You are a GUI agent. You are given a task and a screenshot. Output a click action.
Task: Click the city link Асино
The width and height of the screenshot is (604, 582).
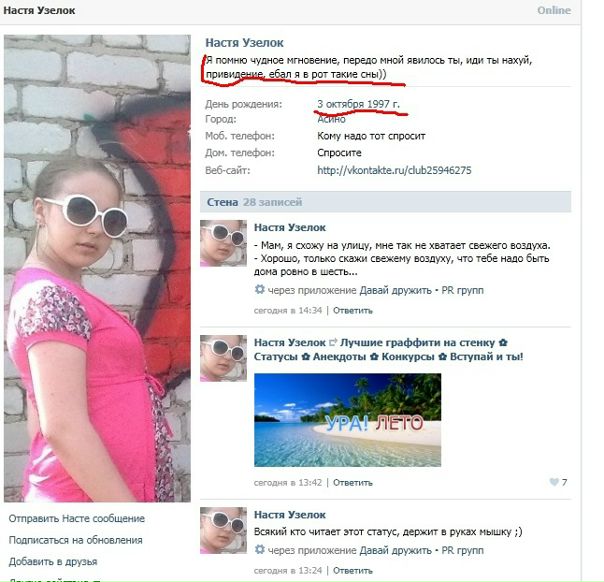[331, 119]
